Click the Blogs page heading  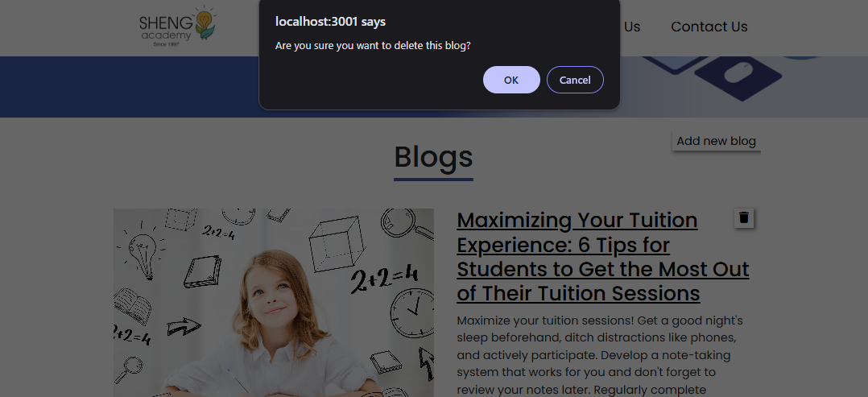(433, 156)
